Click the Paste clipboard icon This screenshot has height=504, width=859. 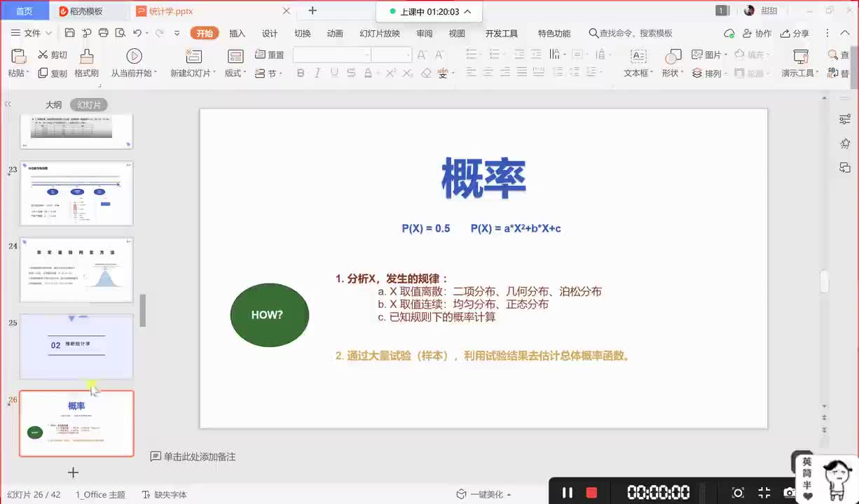[19, 57]
